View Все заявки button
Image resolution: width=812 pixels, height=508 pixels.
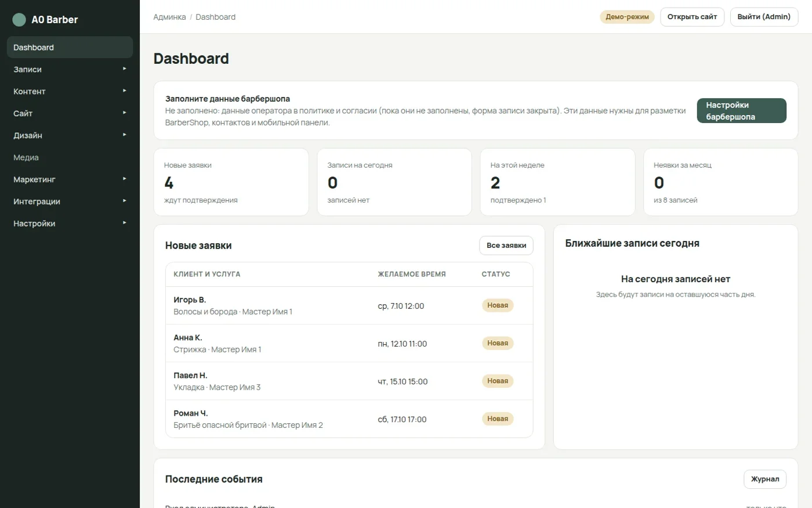pyautogui.click(x=506, y=246)
